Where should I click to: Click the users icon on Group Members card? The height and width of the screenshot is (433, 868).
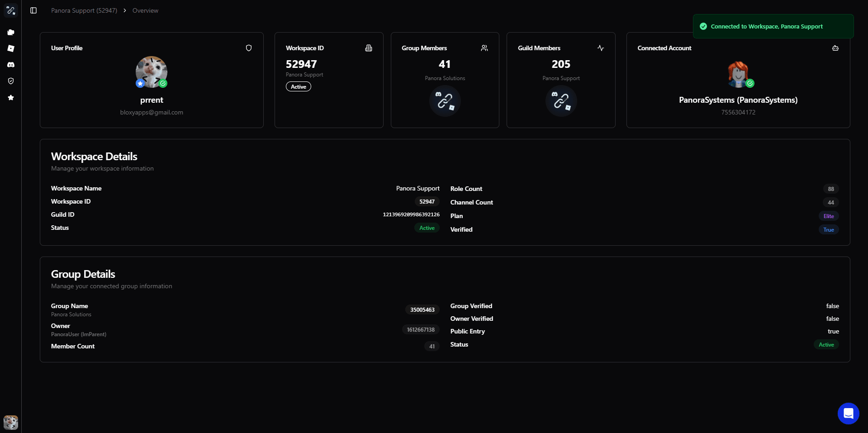pos(484,48)
